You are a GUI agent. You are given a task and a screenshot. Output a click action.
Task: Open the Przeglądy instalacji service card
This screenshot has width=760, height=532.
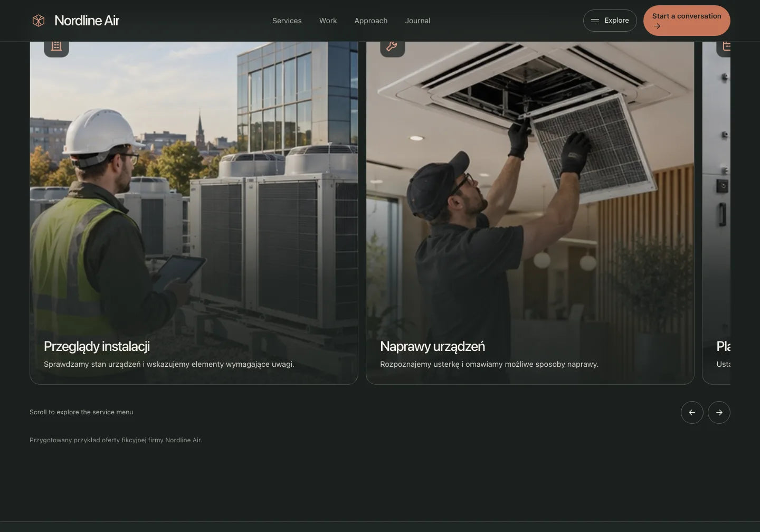pos(194,213)
